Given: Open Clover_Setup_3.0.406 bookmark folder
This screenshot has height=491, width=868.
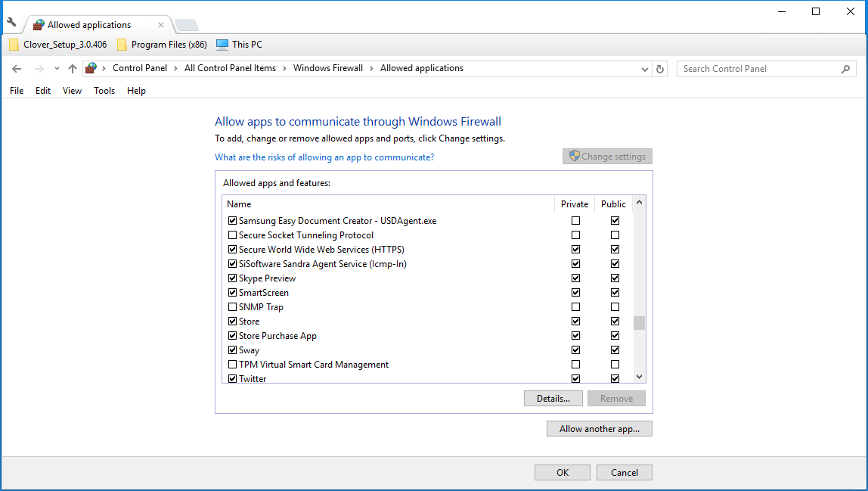Looking at the screenshot, I should pos(58,45).
